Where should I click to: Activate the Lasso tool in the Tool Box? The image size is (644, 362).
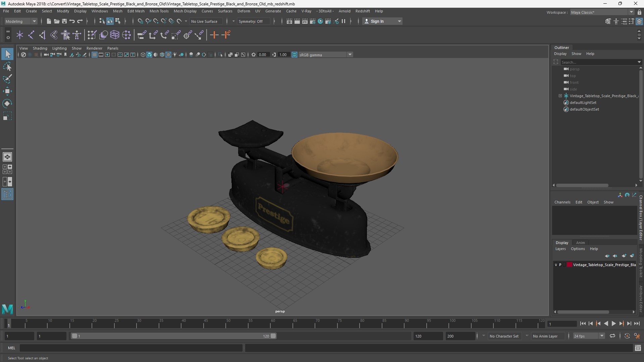7,66
